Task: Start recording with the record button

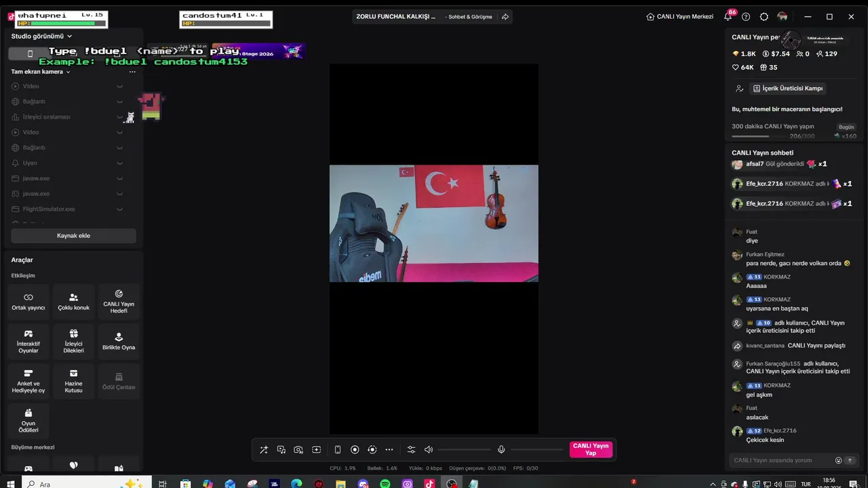Action: point(355,449)
